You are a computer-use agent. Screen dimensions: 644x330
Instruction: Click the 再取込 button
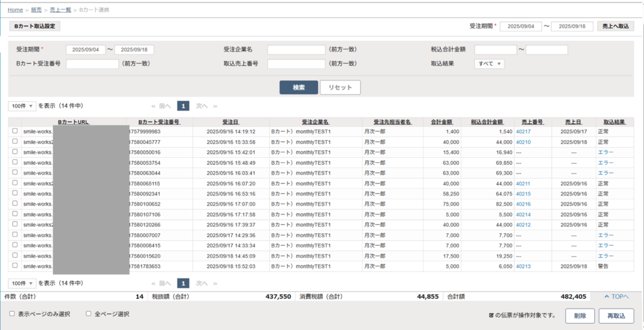(616, 316)
